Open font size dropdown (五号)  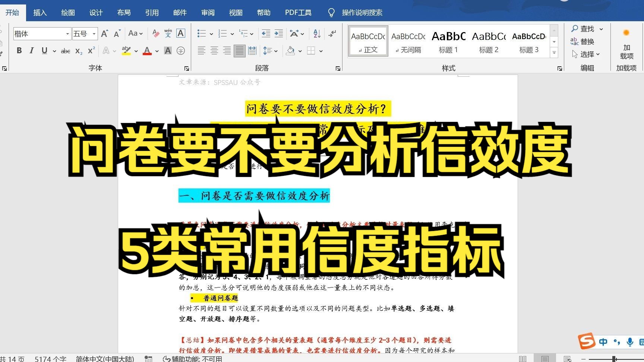tap(94, 34)
